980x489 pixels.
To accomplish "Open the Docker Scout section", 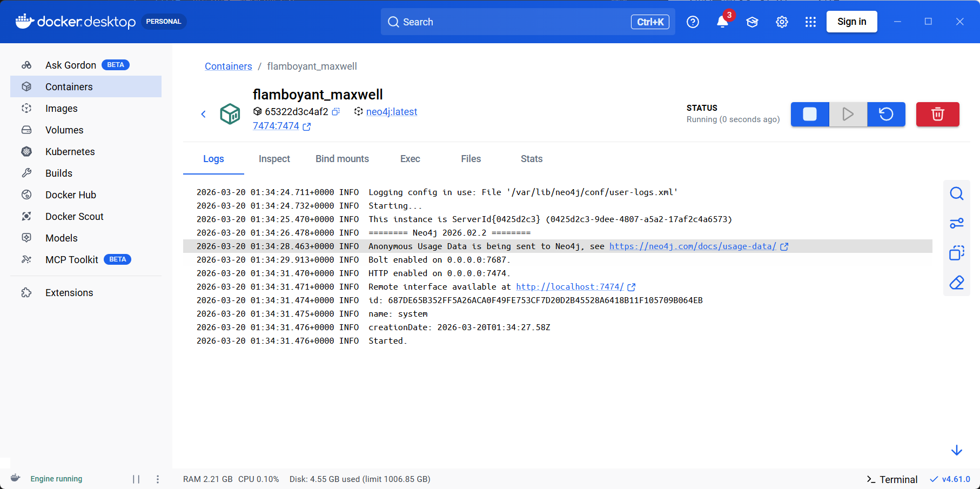I will tap(86, 216).
